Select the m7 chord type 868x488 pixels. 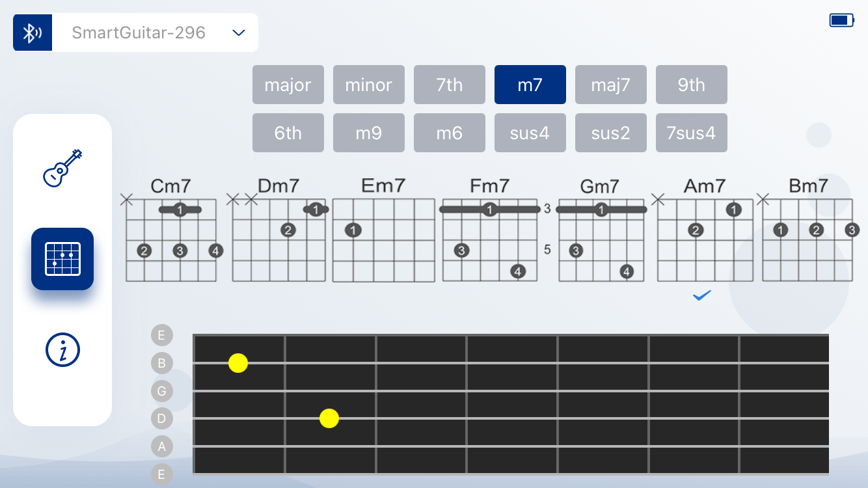(530, 85)
